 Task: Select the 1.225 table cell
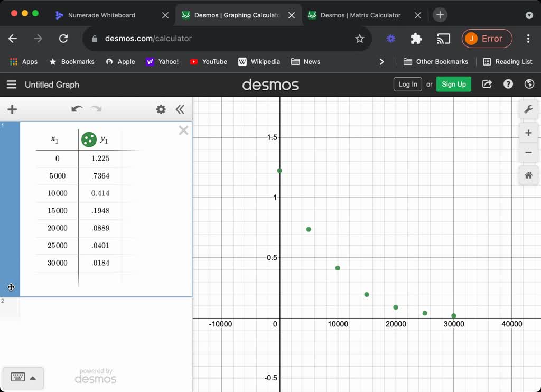pyautogui.click(x=100, y=158)
